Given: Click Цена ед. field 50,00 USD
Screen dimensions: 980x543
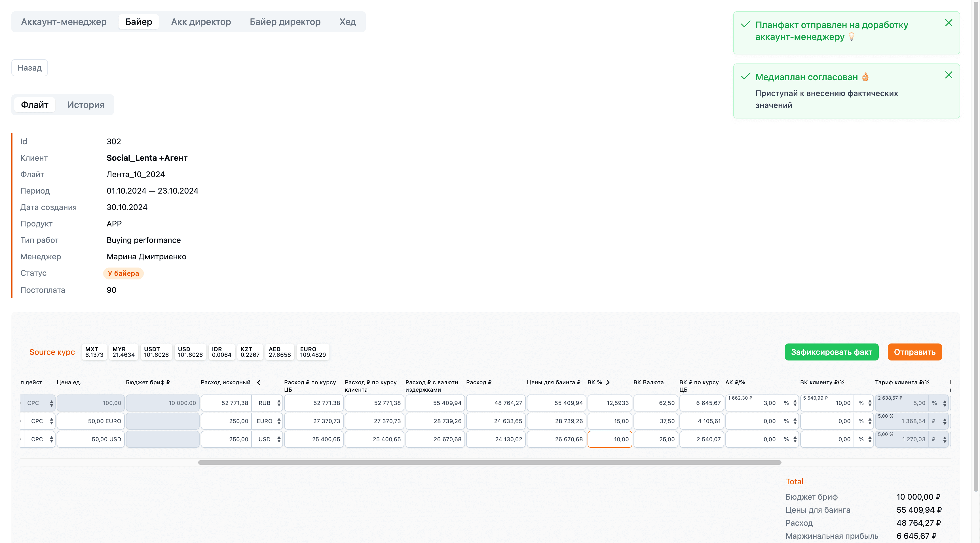Looking at the screenshot, I should [90, 439].
